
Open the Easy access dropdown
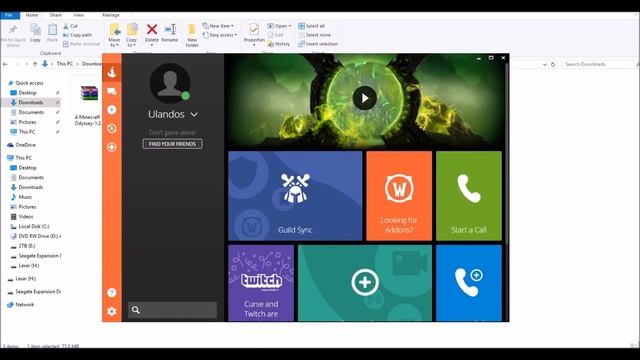click(x=220, y=35)
